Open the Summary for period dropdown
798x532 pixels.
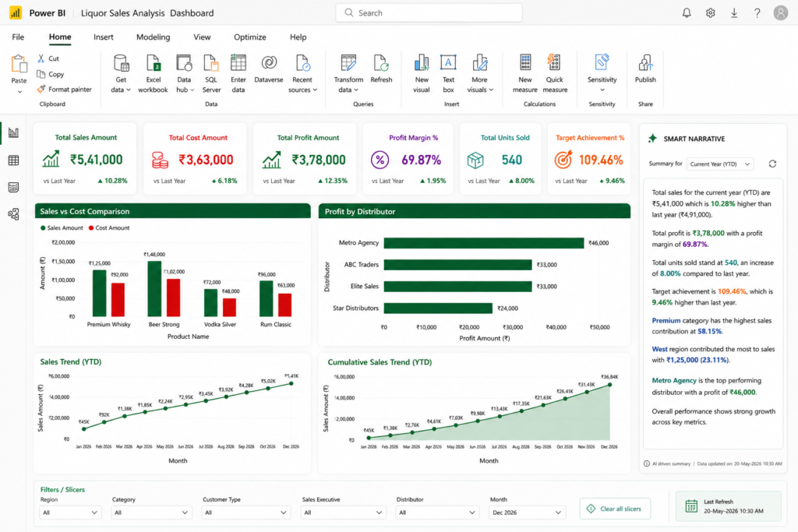point(719,164)
